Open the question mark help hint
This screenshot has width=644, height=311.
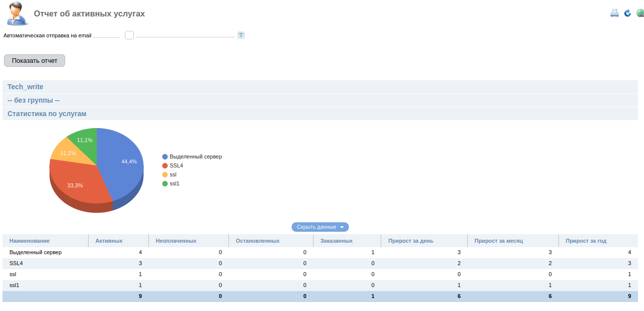coord(241,35)
